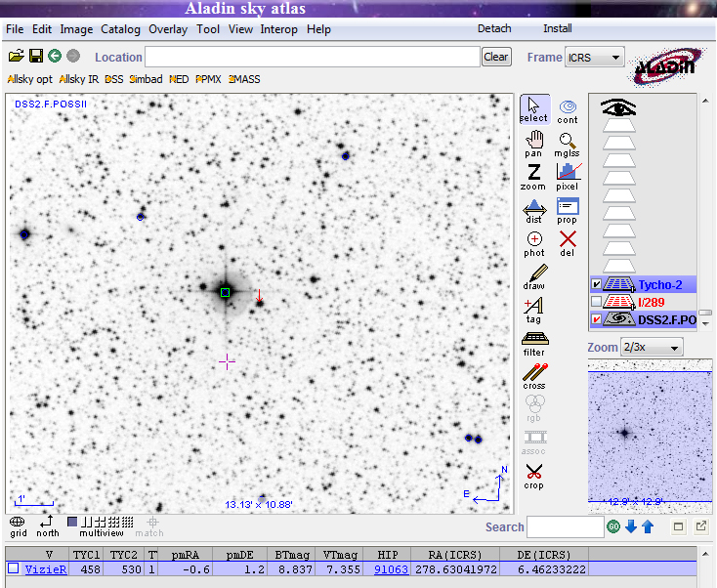This screenshot has width=717, height=588.
Task: Open the File menu
Action: 15,29
